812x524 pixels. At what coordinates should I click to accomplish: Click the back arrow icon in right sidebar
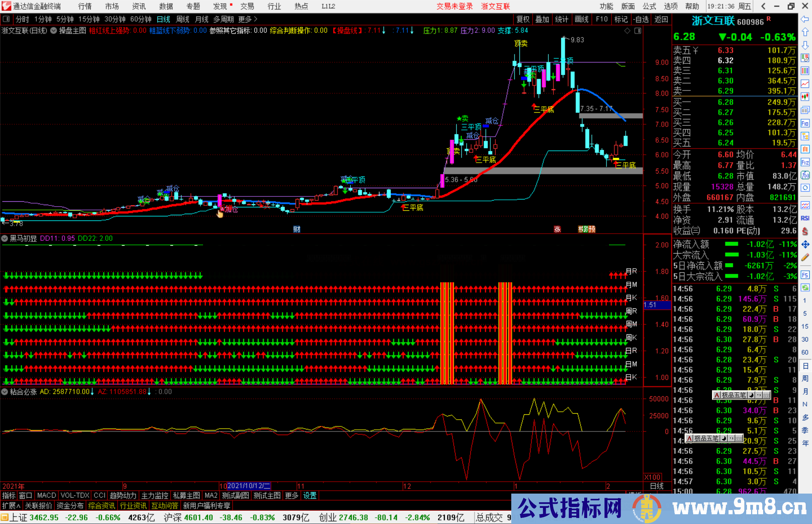tap(805, 19)
